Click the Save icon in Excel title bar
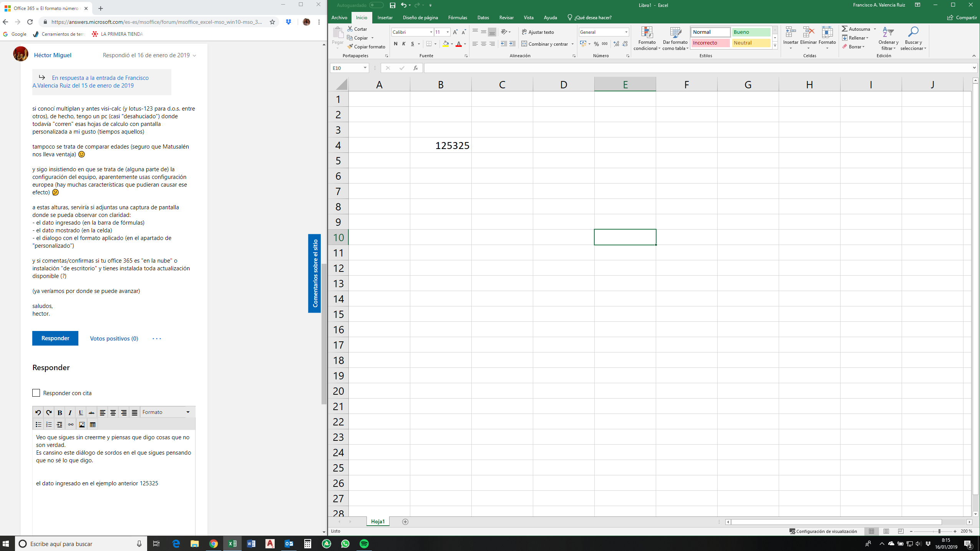This screenshot has width=980, height=551. (x=392, y=5)
